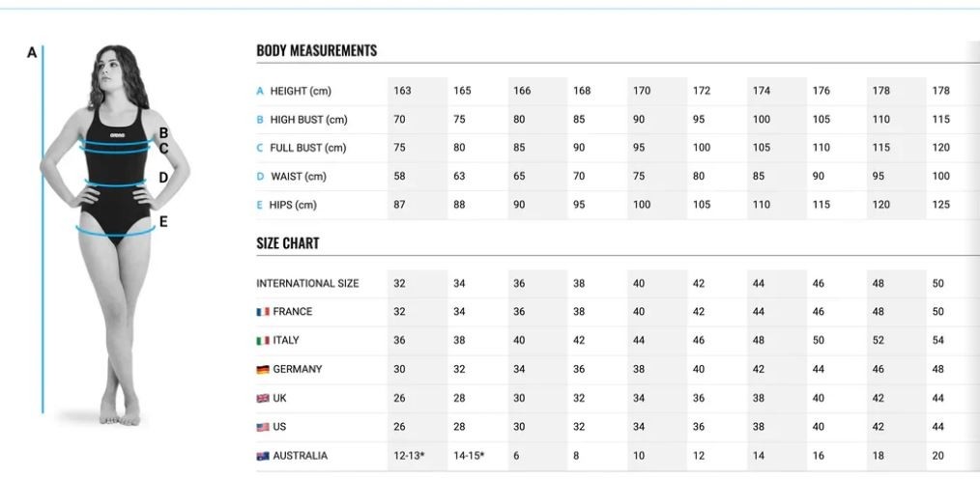Click the Italy size 54 cell
This screenshot has width=980, height=480.
(938, 340)
